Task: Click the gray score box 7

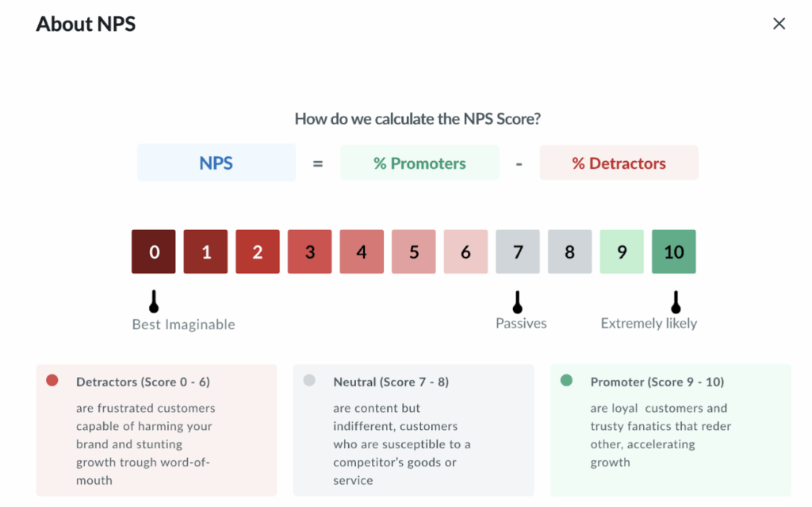Action: [517, 252]
